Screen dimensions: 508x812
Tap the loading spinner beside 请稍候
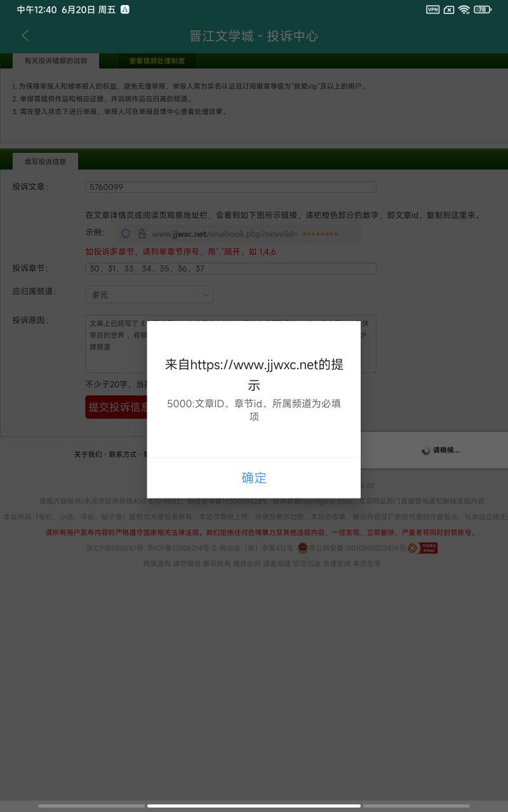(x=426, y=450)
